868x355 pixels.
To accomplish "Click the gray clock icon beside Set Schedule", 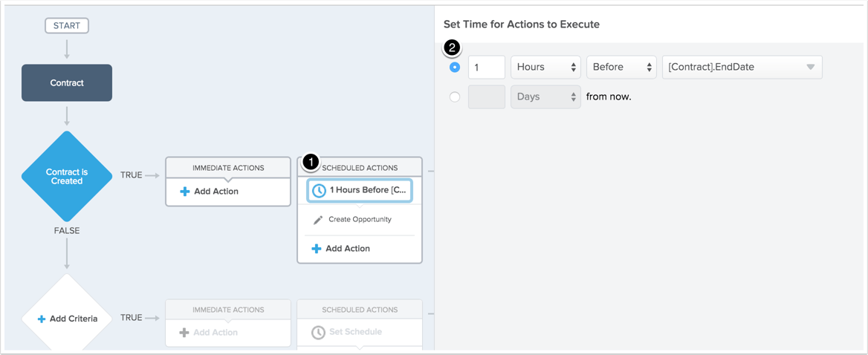I will pyautogui.click(x=318, y=332).
